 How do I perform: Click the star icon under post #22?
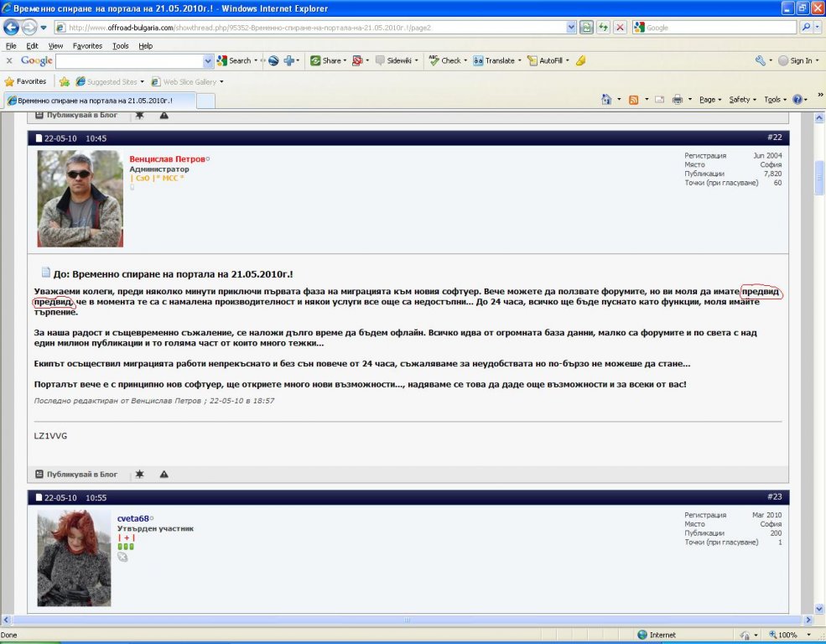(139, 475)
